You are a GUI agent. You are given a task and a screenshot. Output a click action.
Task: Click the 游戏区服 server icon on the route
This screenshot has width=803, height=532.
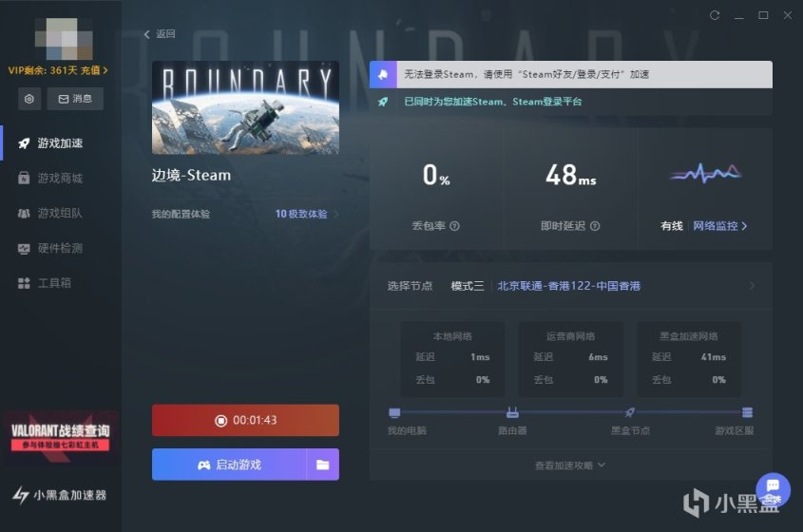point(748,412)
